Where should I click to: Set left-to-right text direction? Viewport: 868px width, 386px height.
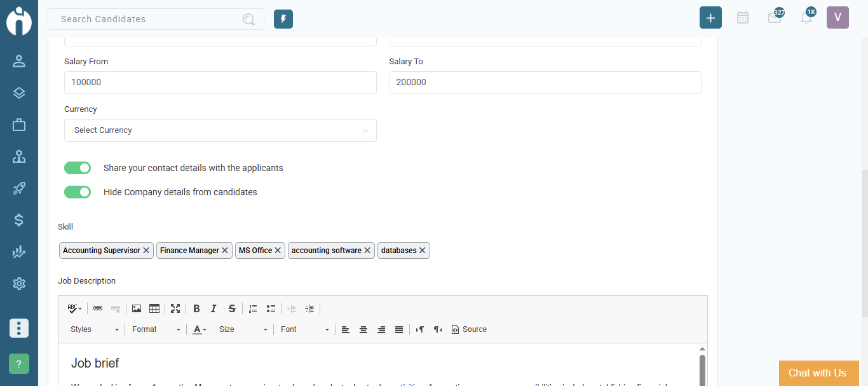(420, 329)
